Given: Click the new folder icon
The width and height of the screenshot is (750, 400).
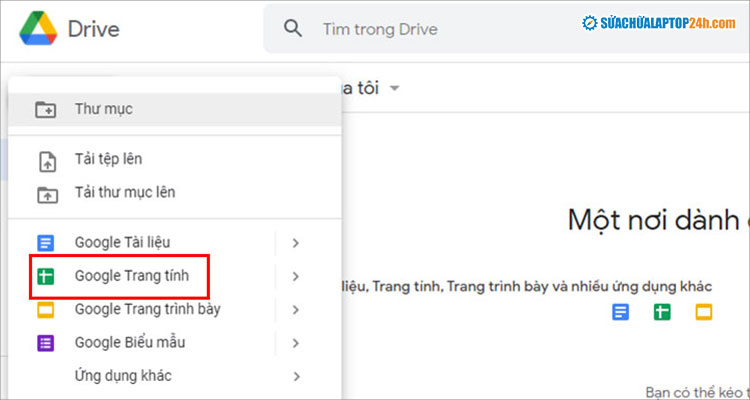Looking at the screenshot, I should [x=46, y=110].
